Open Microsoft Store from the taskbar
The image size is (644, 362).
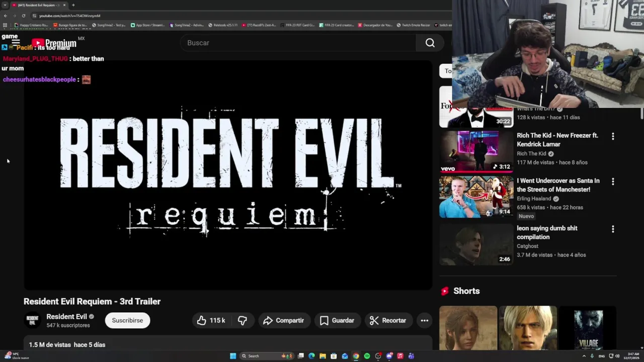tap(334, 356)
